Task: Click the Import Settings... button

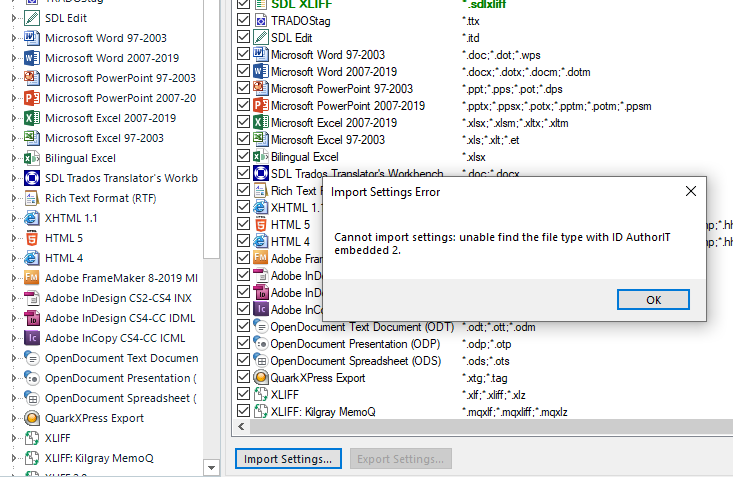Action: (x=288, y=459)
